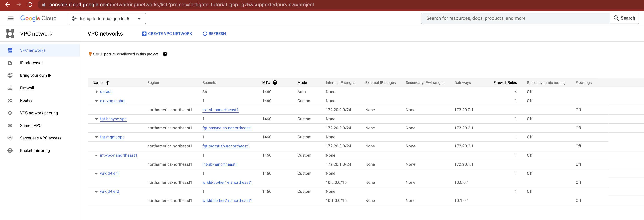The image size is (644, 220).
Task: Open Serverless VPC access
Action: tap(40, 138)
